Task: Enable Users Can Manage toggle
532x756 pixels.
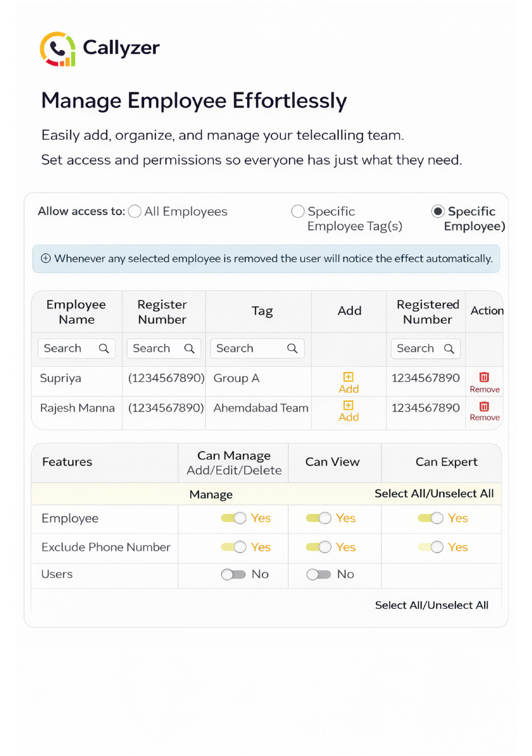Action: coord(234,574)
